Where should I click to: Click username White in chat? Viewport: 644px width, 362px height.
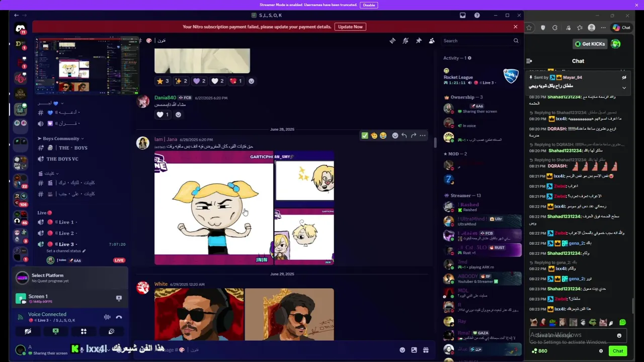161,284
